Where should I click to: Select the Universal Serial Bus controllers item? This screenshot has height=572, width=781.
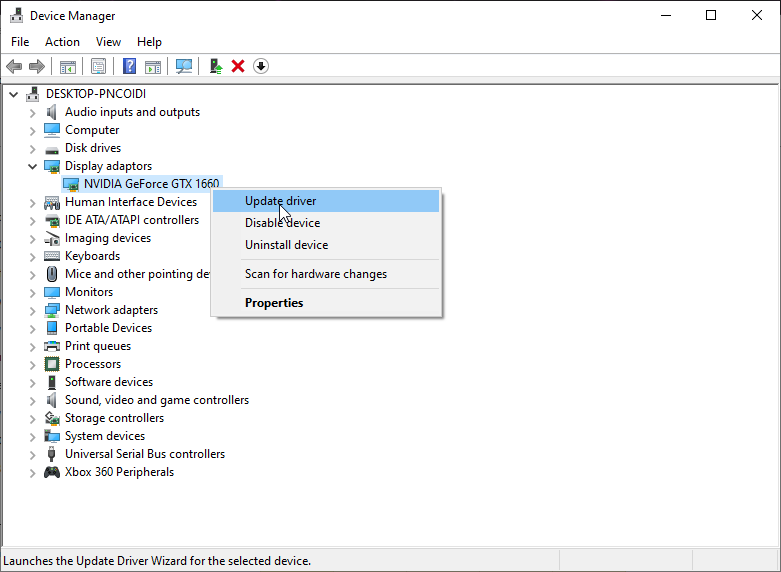144,454
